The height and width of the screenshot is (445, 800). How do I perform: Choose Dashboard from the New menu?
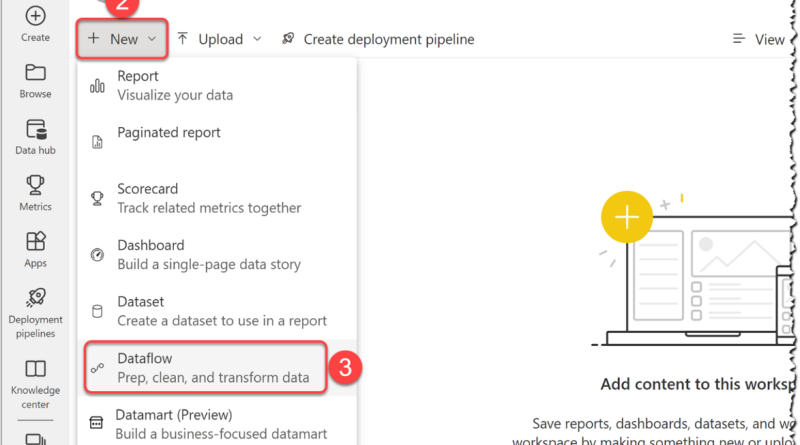217,255
